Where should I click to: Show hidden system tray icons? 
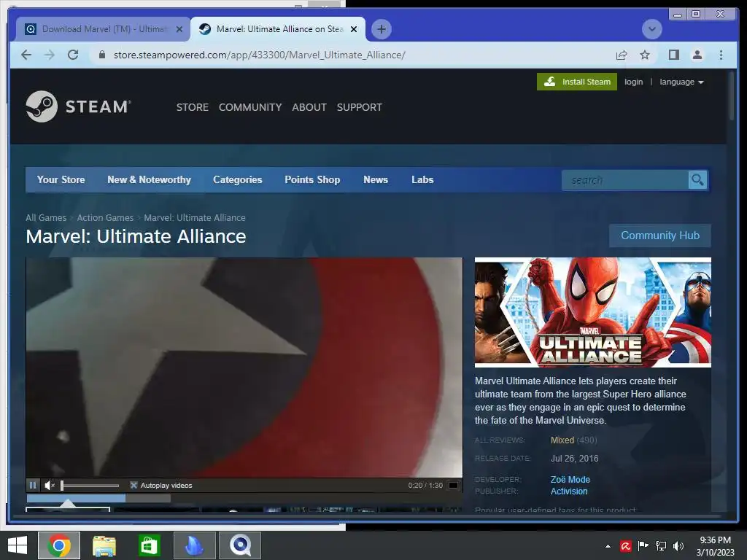point(608,546)
